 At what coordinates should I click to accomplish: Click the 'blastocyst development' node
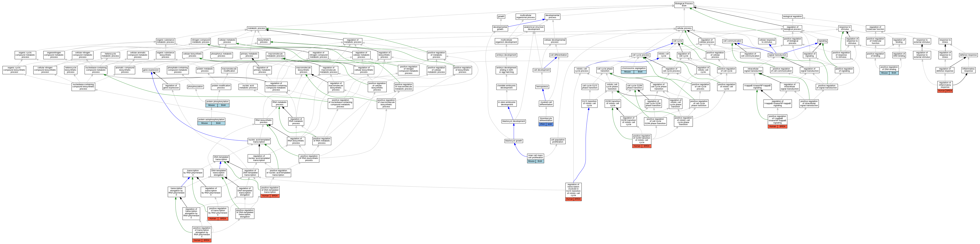(514, 121)
